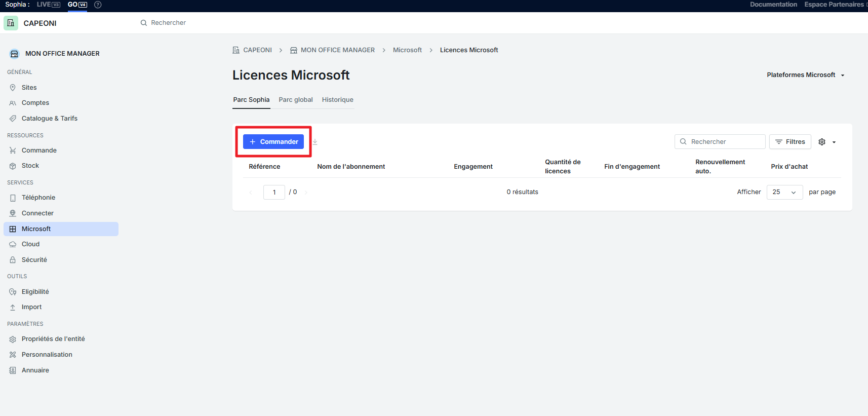This screenshot has height=416, width=868.
Task: Select the Parc Sophia tab
Action: pyautogui.click(x=251, y=100)
